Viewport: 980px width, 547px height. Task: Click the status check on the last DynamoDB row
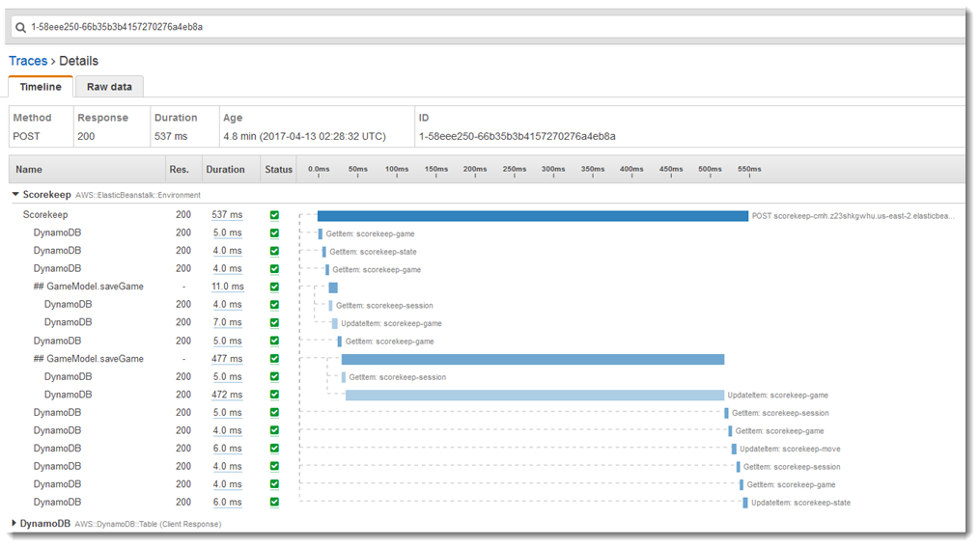274,502
